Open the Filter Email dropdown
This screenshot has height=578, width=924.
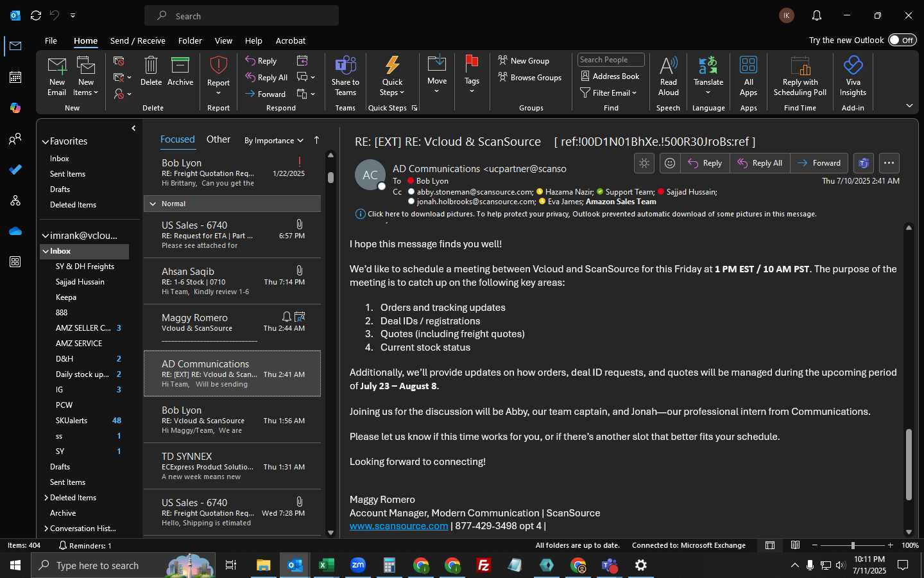pos(608,92)
